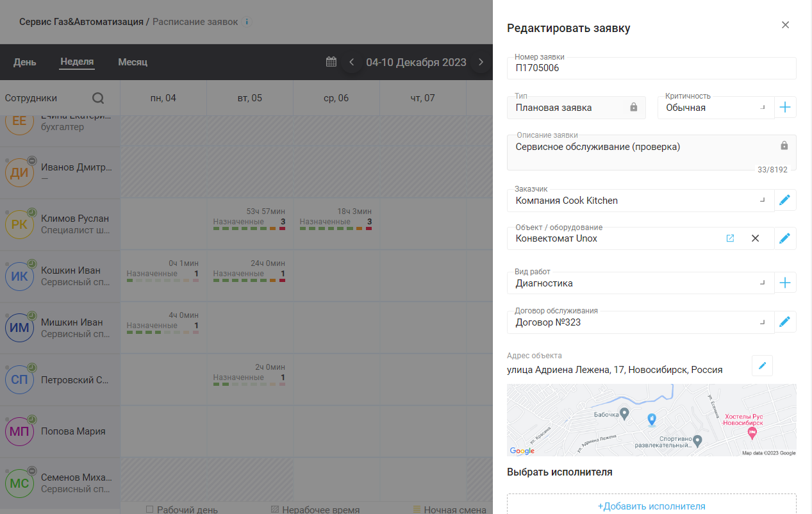Click Бабочка map marker

coord(624,413)
